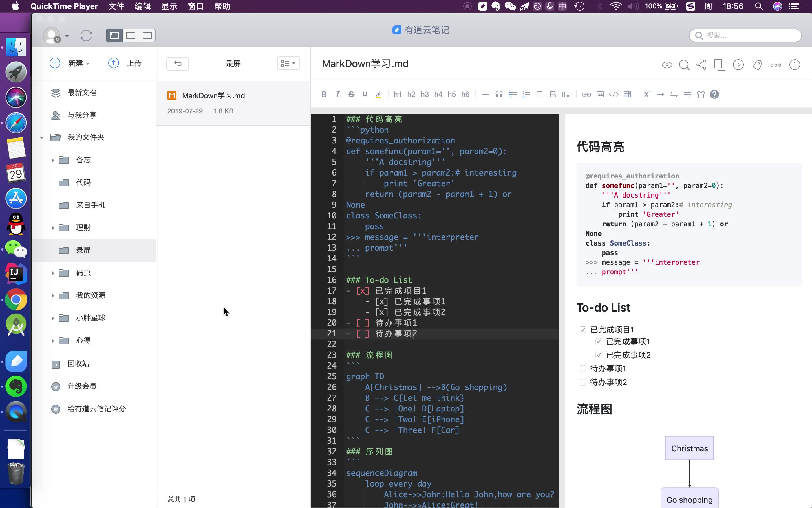The height and width of the screenshot is (508, 812).
Task: Insert a flowchart arrow diagram
Action: tap(660, 95)
